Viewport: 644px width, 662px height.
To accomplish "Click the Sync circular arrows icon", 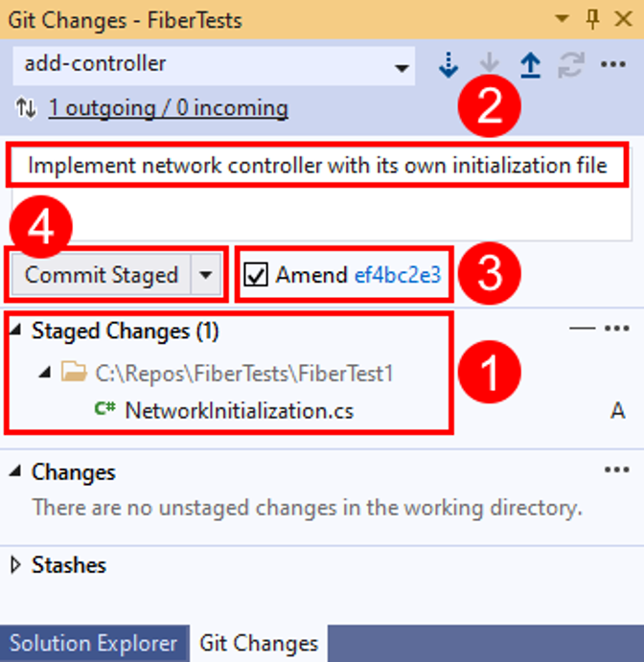I will point(571,65).
